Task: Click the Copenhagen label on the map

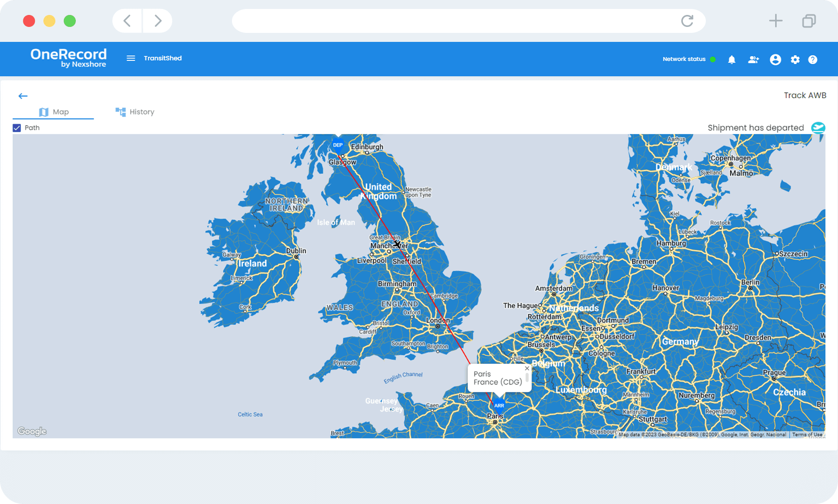Action: pos(731,158)
